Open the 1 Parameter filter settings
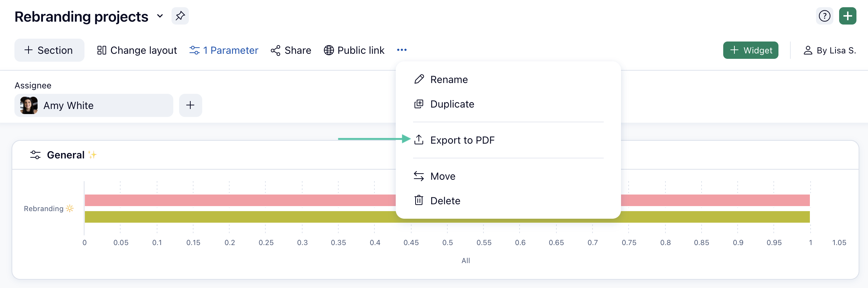The width and height of the screenshot is (868, 288). (224, 50)
